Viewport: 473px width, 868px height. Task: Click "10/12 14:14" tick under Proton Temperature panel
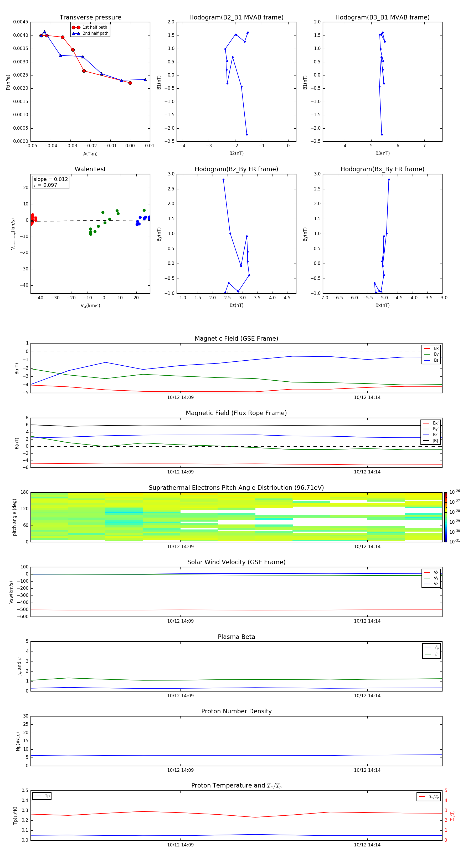[x=367, y=845]
